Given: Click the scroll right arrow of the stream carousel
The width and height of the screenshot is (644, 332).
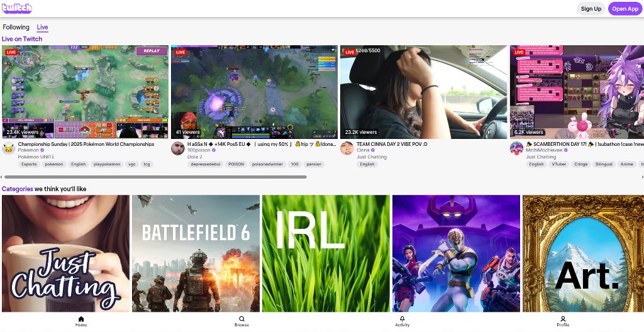Looking at the screenshot, I should click(x=642, y=177).
